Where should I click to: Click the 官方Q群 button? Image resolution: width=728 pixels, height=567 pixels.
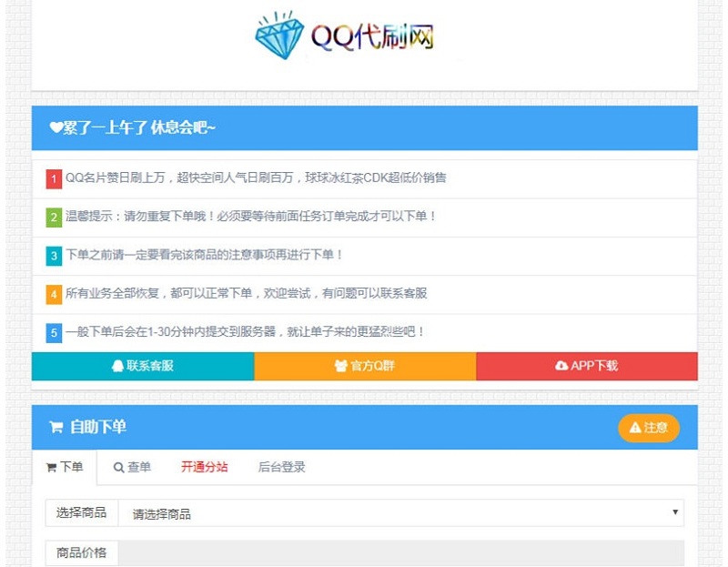366,366
